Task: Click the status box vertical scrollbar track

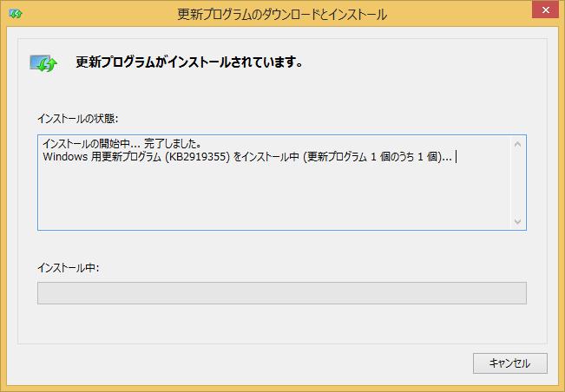Action: tap(518, 182)
